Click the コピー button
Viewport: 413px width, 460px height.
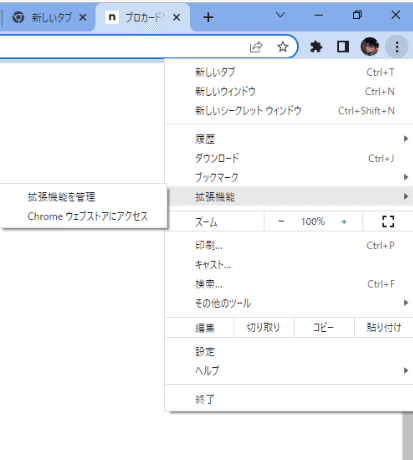pyautogui.click(x=324, y=328)
